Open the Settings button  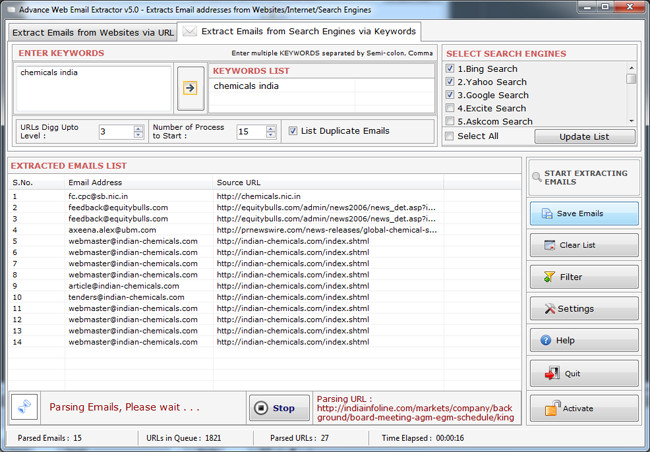(585, 309)
